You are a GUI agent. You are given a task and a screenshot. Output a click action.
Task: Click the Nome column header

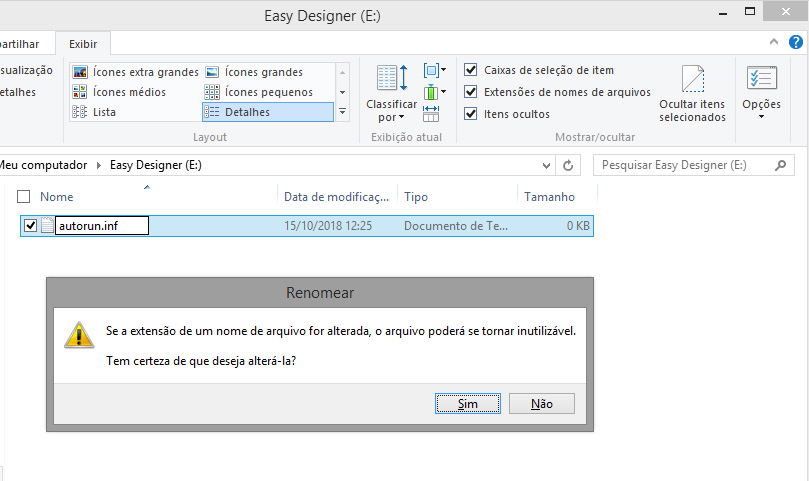(57, 197)
